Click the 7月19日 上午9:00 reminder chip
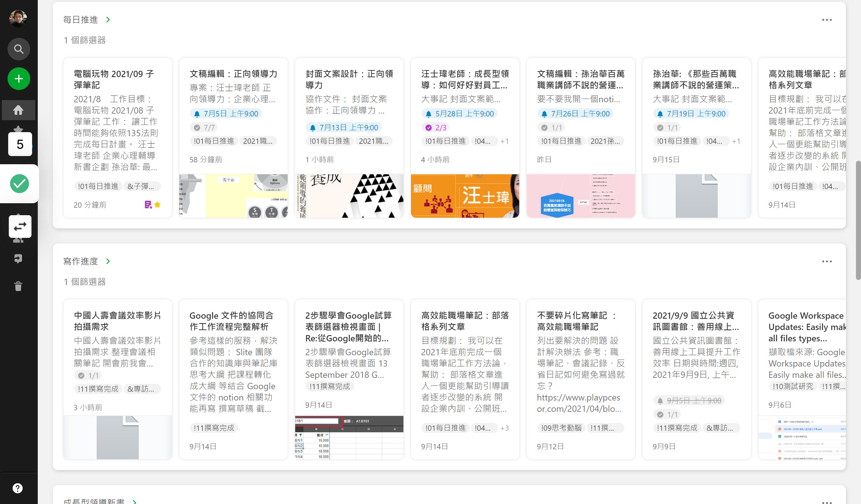Screen dimensions: 861x504 pyautogui.click(x=691, y=114)
